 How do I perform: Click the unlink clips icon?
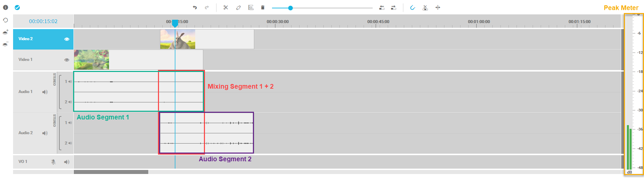[x=238, y=8]
